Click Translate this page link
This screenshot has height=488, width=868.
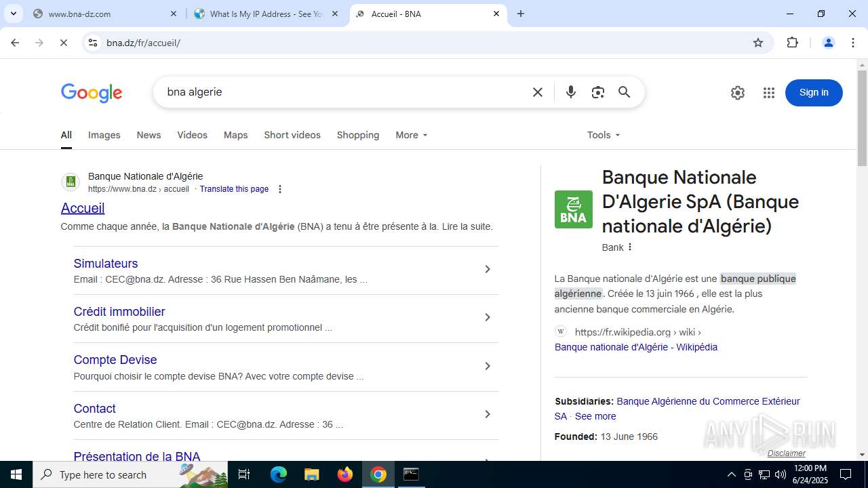(234, 189)
